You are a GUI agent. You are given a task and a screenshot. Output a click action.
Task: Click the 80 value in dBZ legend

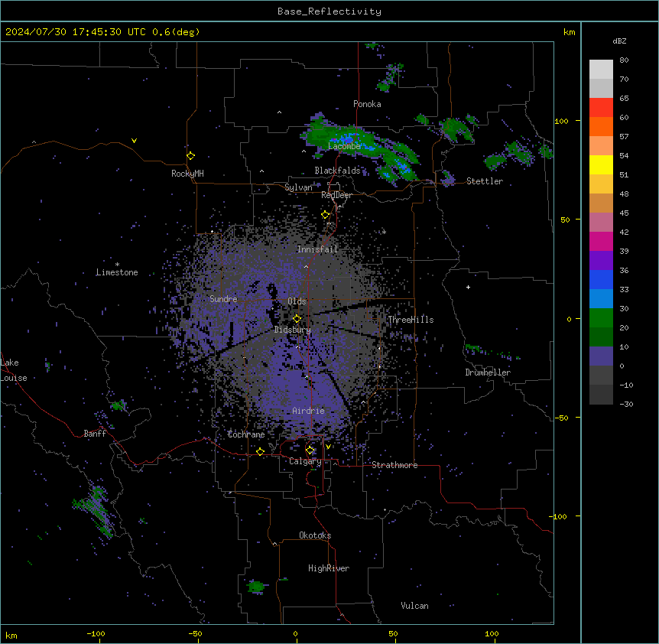pos(624,60)
